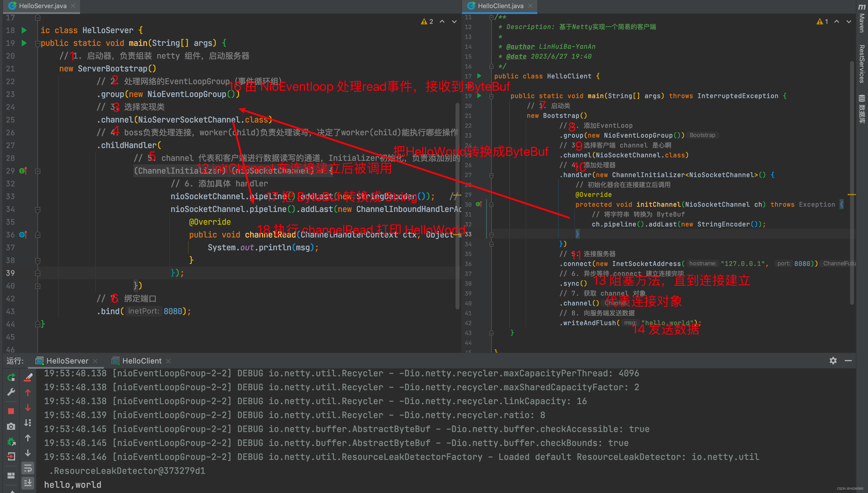Screen dimensions: 868x493
Task: Open run configuration wrench settings
Action: [x=11, y=392]
